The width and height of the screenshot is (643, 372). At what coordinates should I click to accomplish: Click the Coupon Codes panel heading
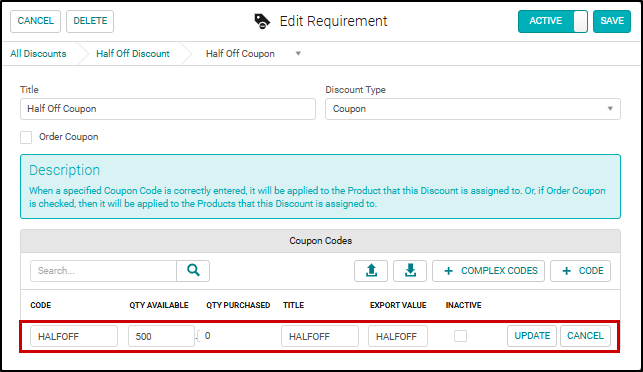click(320, 241)
